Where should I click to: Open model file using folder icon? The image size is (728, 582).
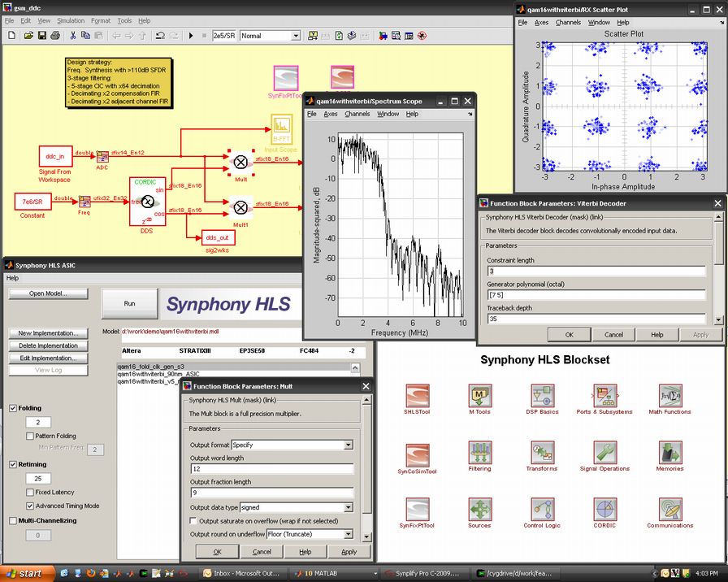click(x=28, y=36)
